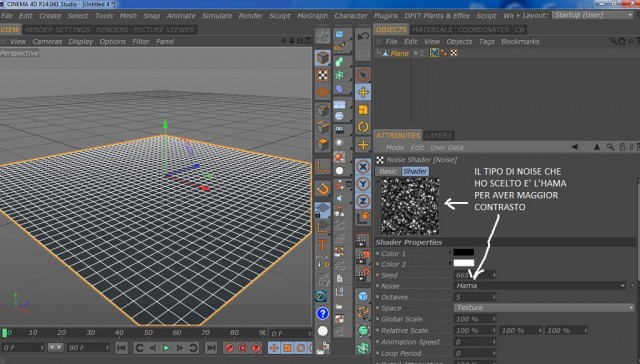Click the Cube primitive icon
640x364 pixels.
coord(322,58)
